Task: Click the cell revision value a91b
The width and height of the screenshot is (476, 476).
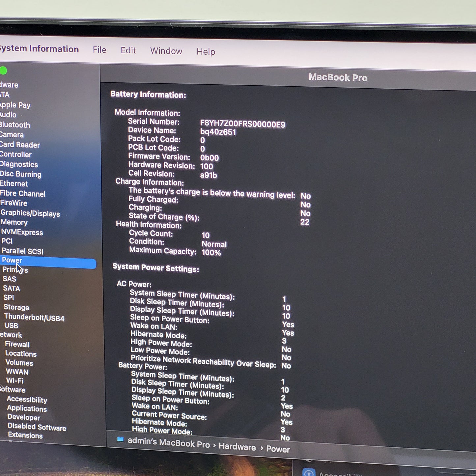Action: 209,175
